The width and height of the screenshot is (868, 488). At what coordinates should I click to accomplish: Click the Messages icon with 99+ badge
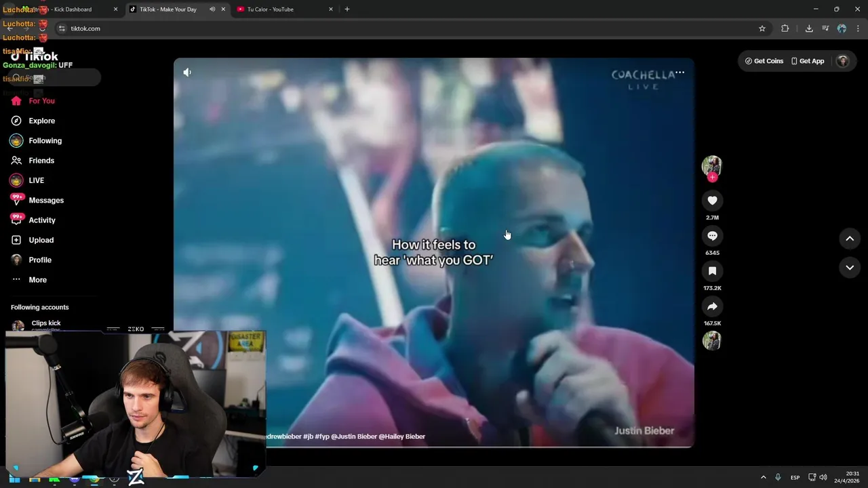pyautogui.click(x=16, y=200)
